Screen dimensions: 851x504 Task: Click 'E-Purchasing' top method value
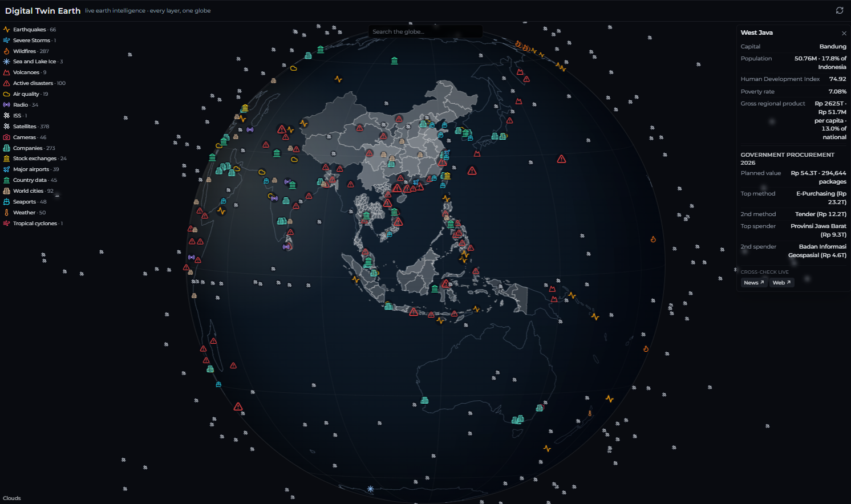coord(821,198)
